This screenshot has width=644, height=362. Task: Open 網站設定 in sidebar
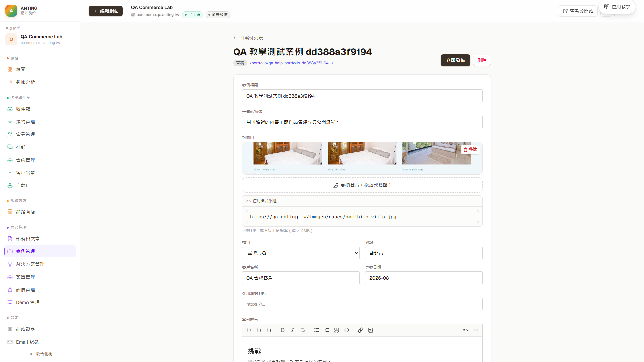point(40,329)
